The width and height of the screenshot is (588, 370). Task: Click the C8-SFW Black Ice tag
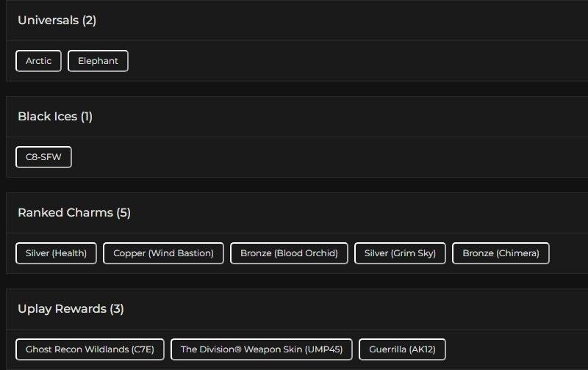click(43, 157)
